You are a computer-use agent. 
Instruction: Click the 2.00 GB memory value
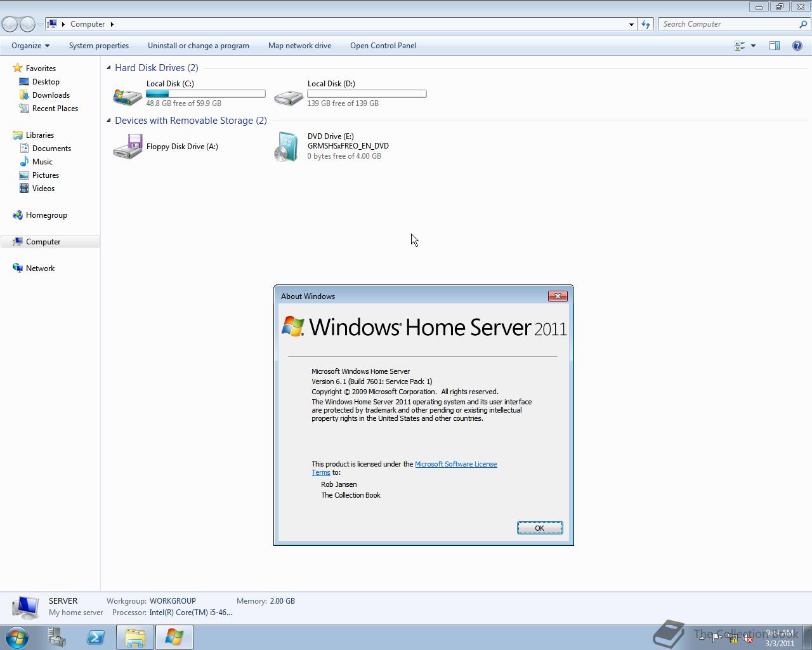pos(282,601)
